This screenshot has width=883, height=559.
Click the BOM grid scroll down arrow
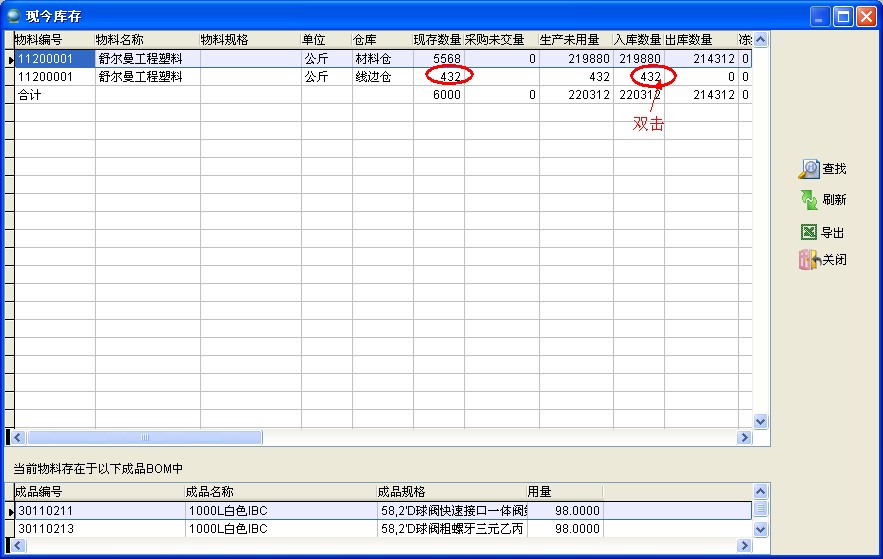coord(760,529)
